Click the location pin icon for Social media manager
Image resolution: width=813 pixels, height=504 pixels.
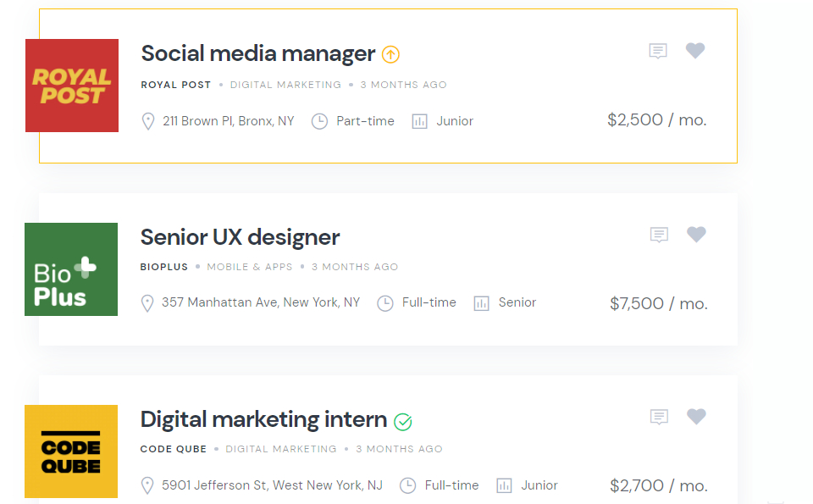click(148, 121)
